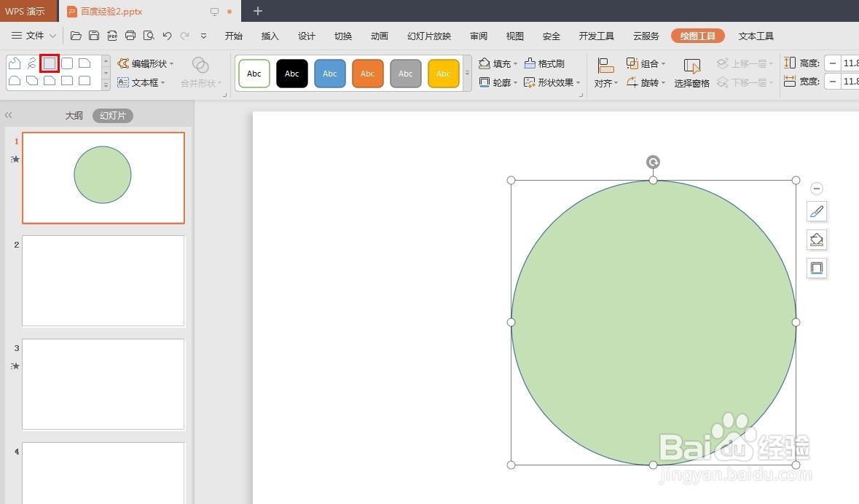
Task: Click the Save icon in quick toolbar
Action: pyautogui.click(x=94, y=36)
